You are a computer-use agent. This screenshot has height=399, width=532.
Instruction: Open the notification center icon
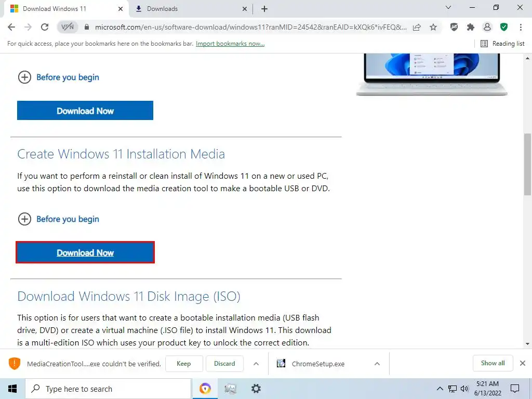[x=515, y=389]
